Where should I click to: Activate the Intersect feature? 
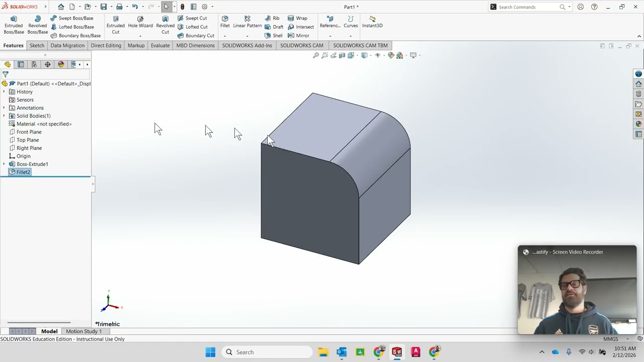coord(301,27)
